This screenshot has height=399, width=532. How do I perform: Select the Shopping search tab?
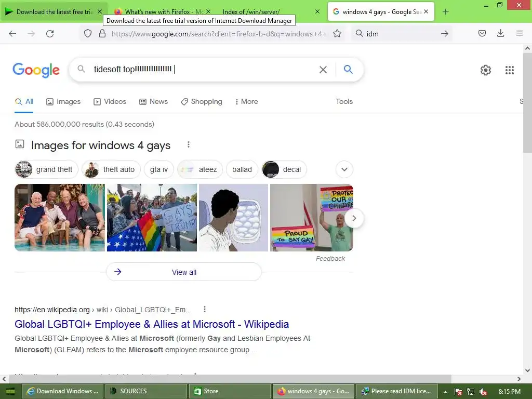coord(202,101)
